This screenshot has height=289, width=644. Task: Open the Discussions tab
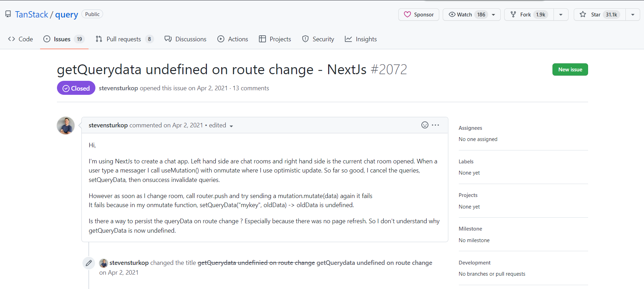(x=185, y=39)
